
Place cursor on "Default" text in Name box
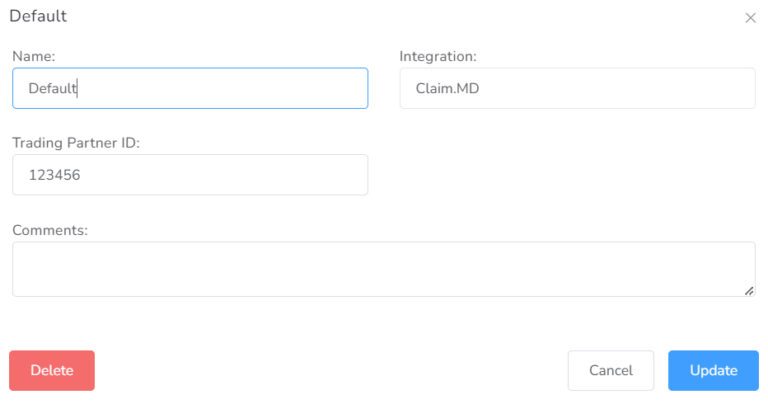coord(52,89)
